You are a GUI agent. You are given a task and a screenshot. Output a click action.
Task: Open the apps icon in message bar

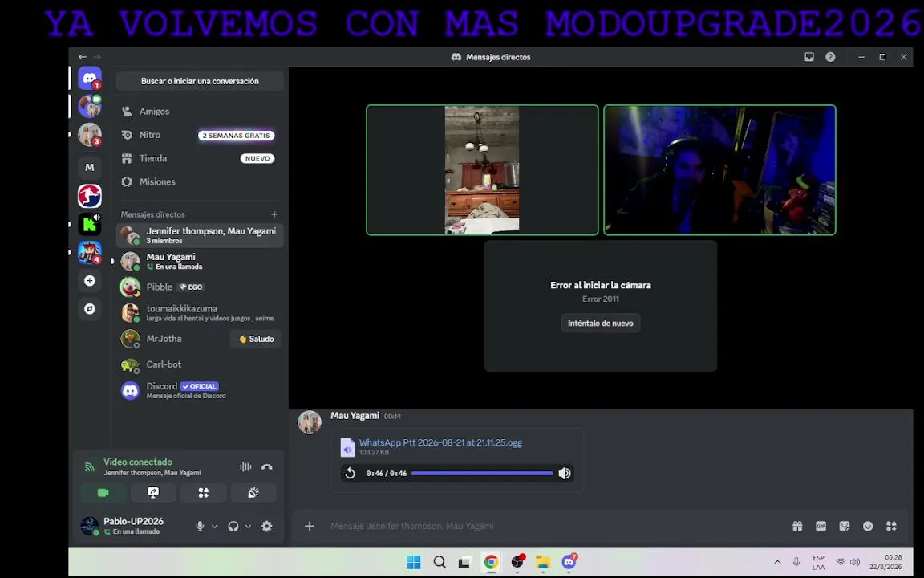coord(892,526)
